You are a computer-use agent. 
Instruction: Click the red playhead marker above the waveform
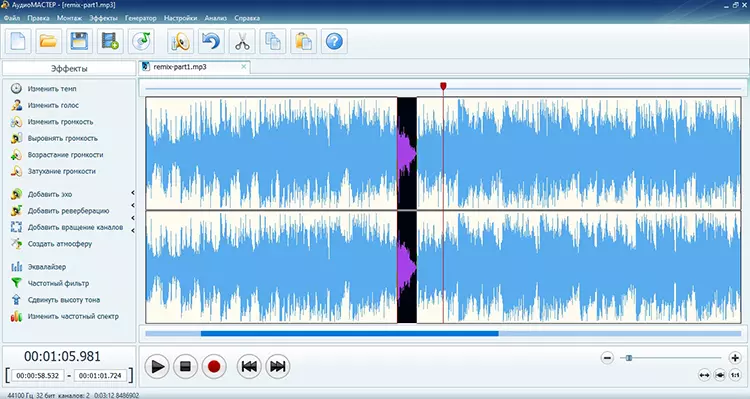click(443, 86)
